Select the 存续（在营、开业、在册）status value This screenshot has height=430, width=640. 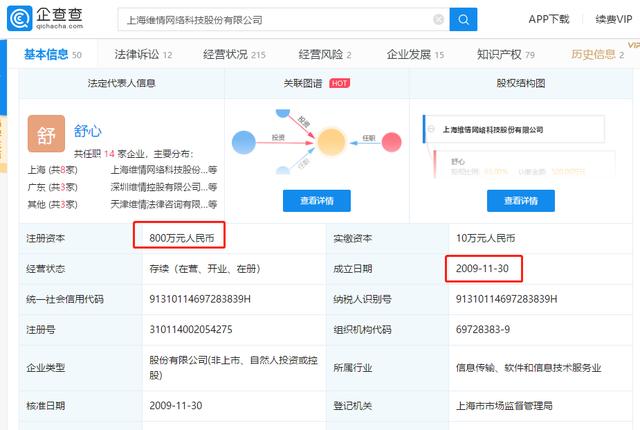205,268
